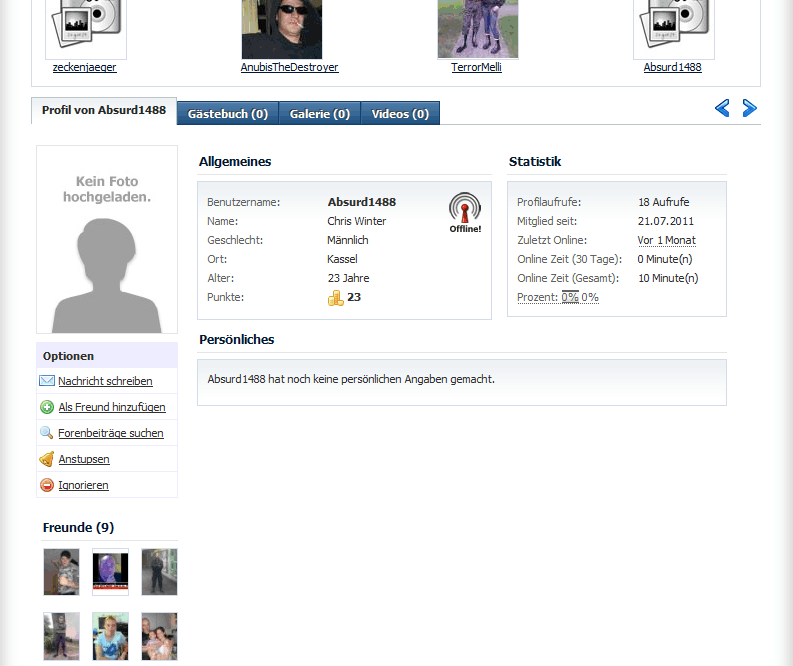Click the Offline status antenna icon

[x=464, y=209]
